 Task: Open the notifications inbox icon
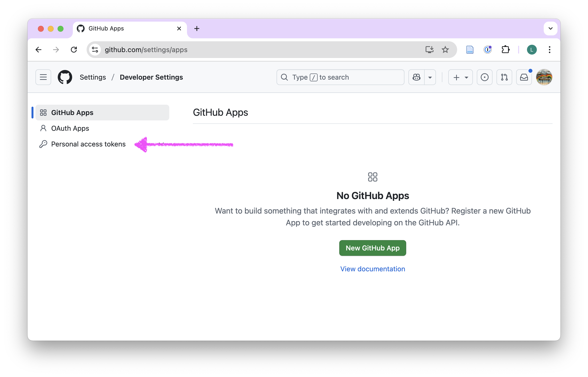click(524, 77)
